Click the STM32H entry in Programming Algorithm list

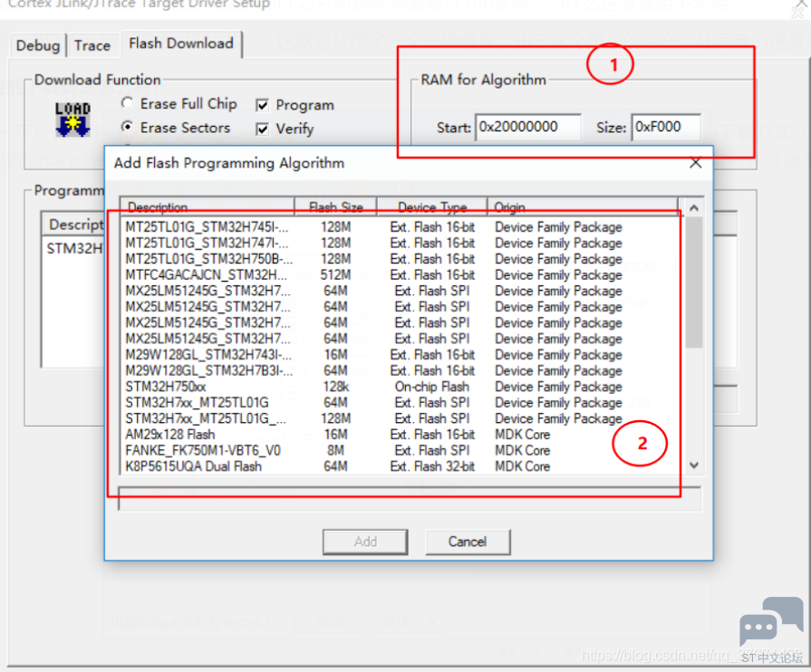(74, 249)
